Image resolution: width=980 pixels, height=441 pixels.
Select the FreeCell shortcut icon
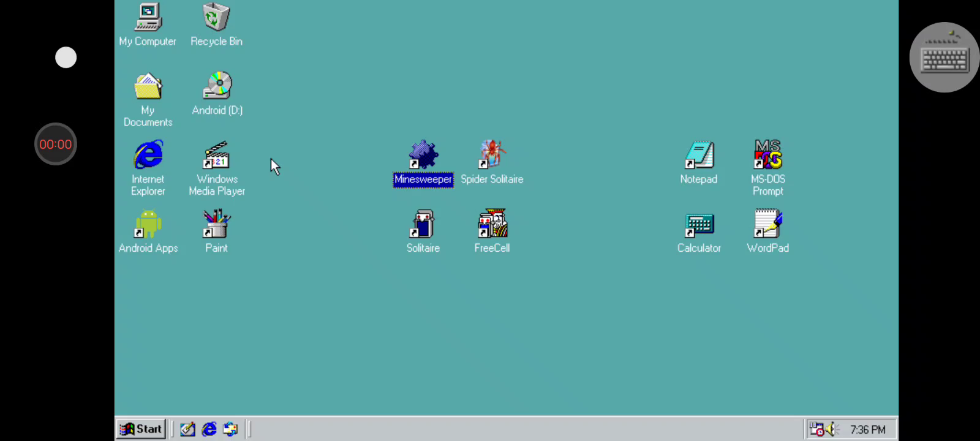pos(492,225)
